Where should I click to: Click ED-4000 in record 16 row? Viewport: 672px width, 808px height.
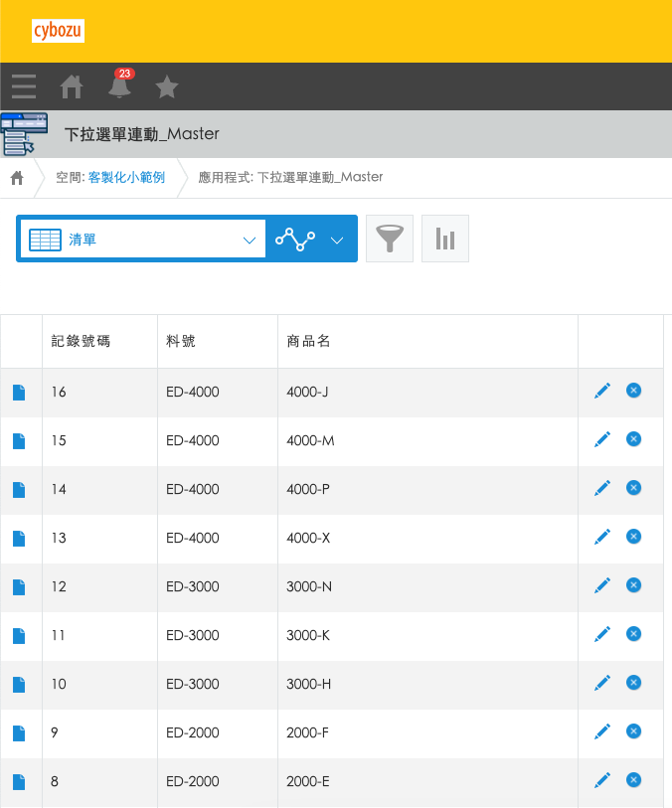click(193, 393)
